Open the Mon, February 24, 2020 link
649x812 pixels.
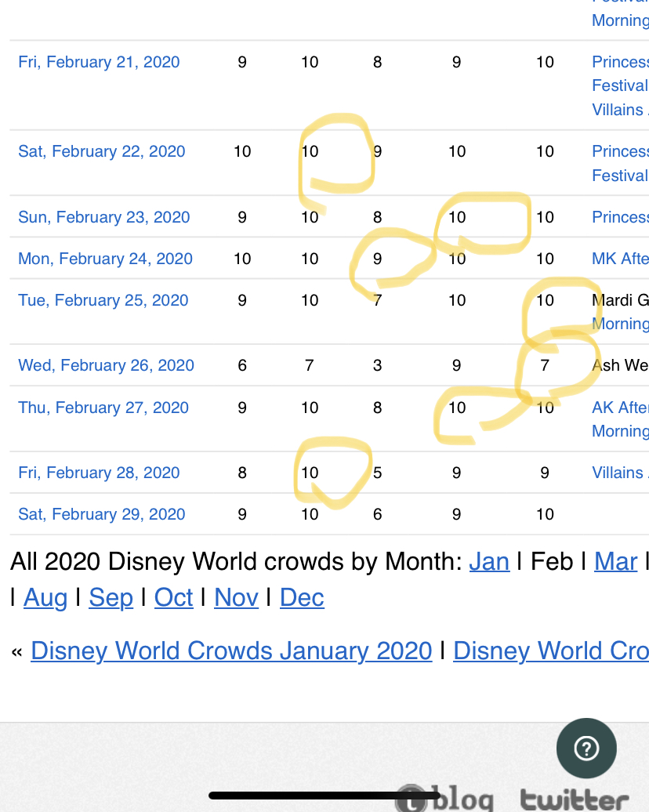tap(105, 259)
